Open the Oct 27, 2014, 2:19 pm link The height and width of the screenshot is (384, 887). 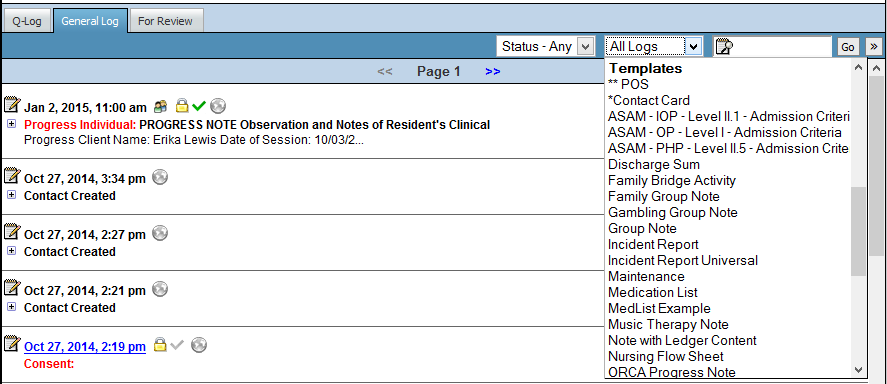(x=85, y=347)
